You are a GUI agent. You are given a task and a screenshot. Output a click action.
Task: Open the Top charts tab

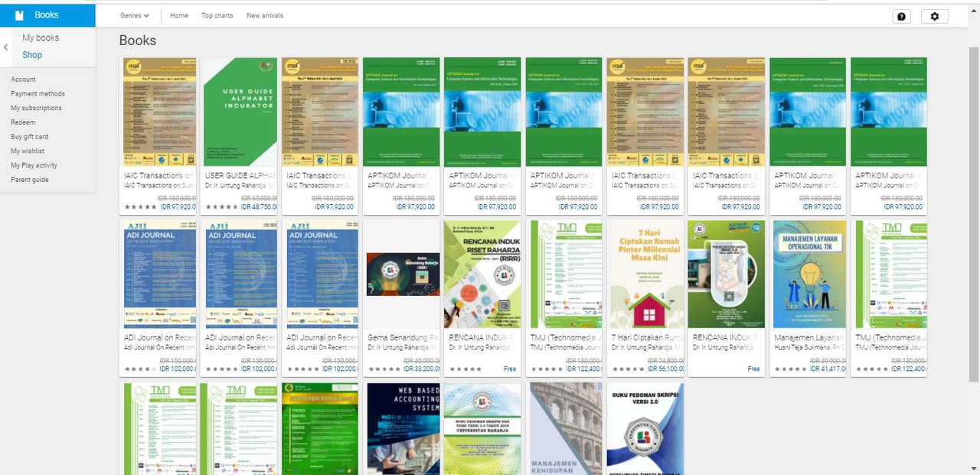click(217, 15)
